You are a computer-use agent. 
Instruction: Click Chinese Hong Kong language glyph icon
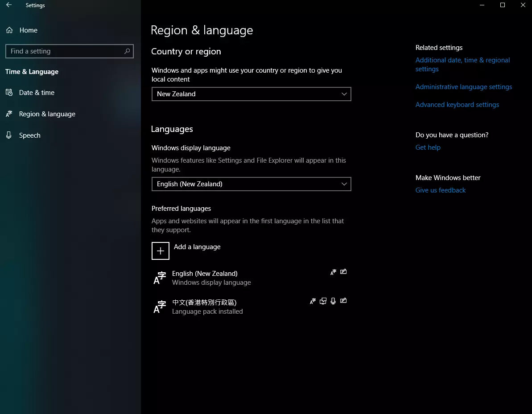160,307
